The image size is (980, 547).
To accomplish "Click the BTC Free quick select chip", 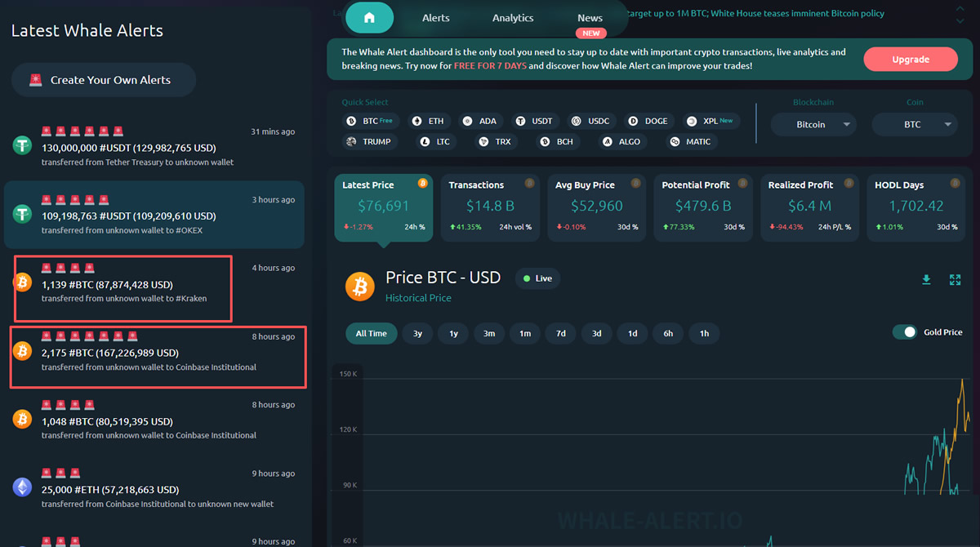I will point(370,121).
